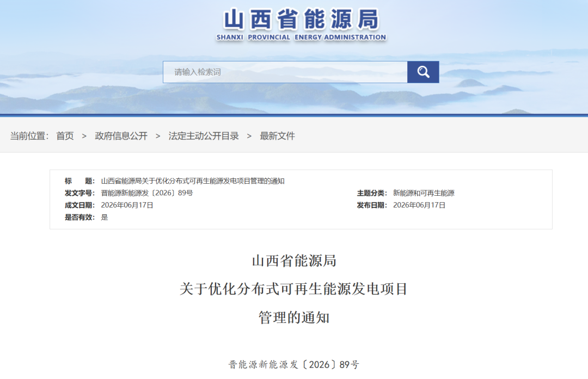Click the document number under the heading
The image size is (588, 379).
(x=294, y=364)
